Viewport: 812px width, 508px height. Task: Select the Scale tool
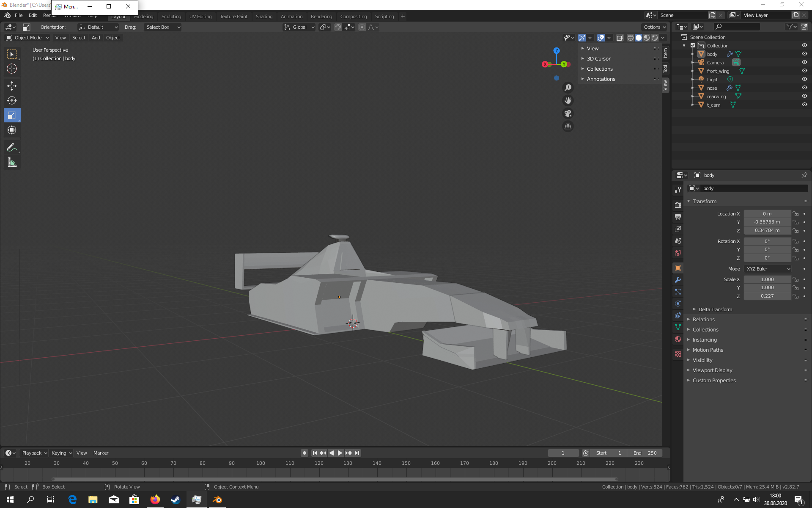(12, 115)
